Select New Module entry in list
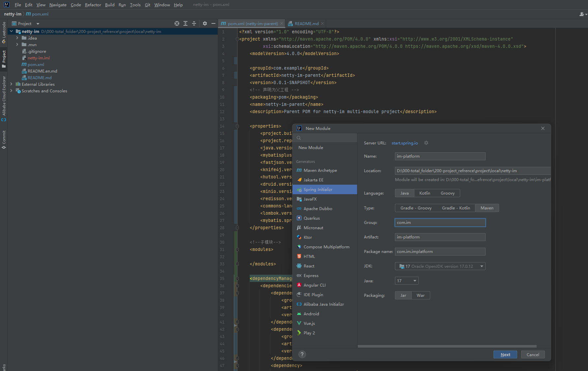 (324, 148)
